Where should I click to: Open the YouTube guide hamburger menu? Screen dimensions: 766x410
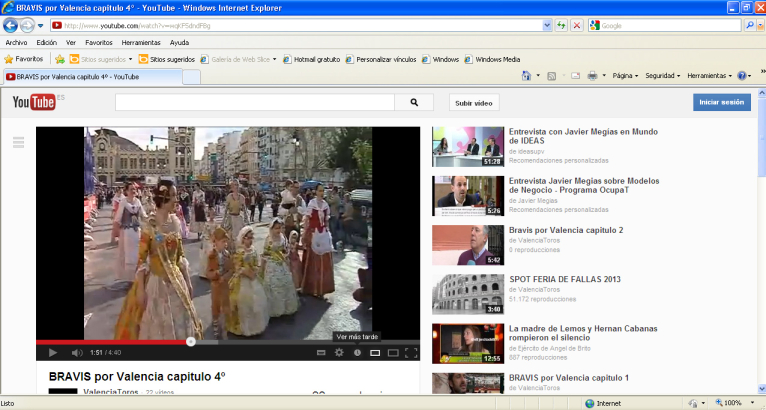pos(19,142)
